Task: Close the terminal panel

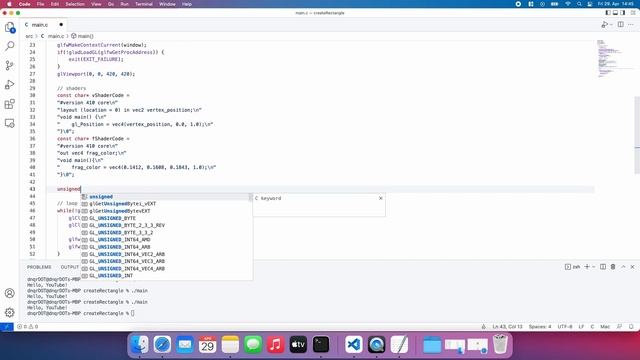Action: coord(632,267)
